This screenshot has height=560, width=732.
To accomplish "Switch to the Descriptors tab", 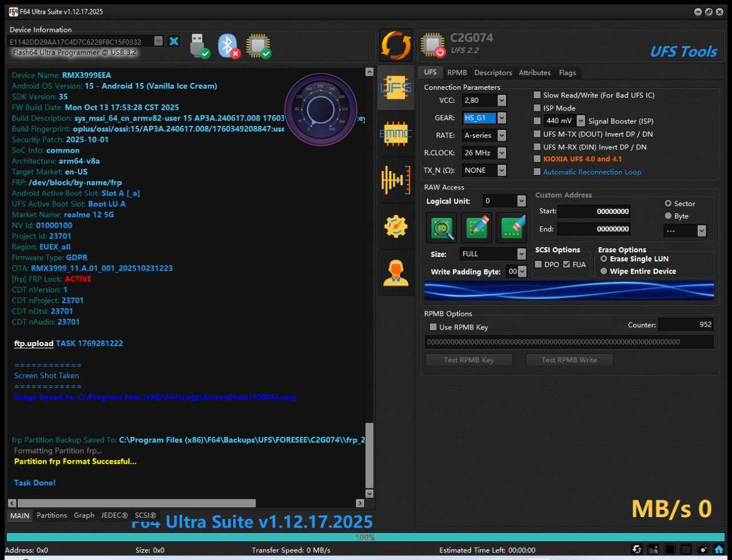I will 493,73.
